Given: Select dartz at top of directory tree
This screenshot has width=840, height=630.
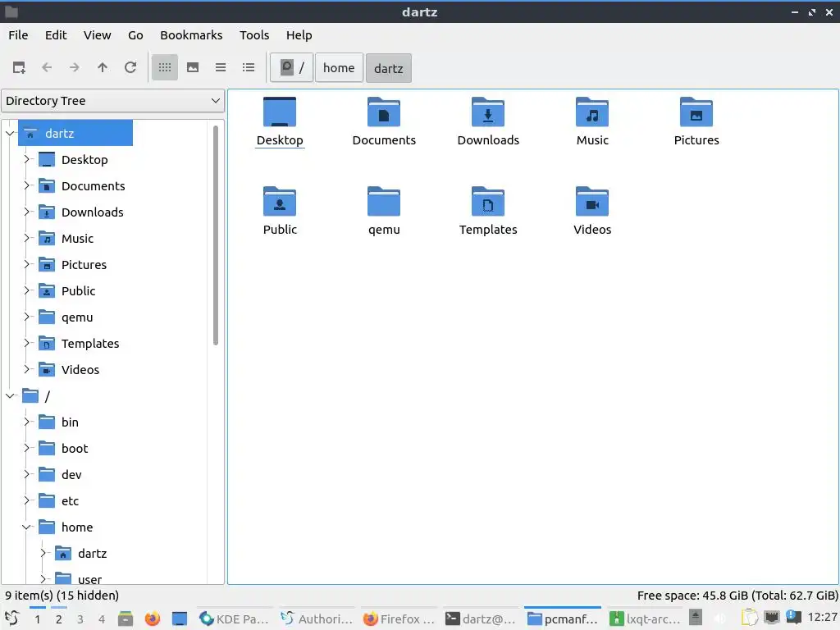Looking at the screenshot, I should coord(75,133).
